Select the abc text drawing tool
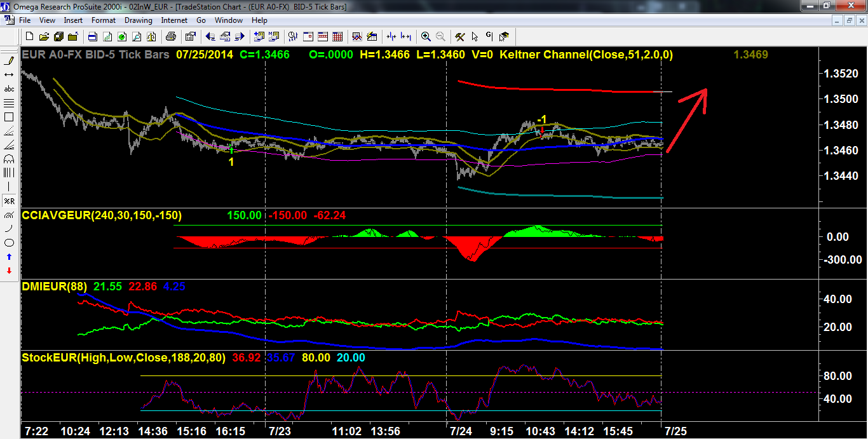Viewport: 868px width, 439px height. (9, 89)
